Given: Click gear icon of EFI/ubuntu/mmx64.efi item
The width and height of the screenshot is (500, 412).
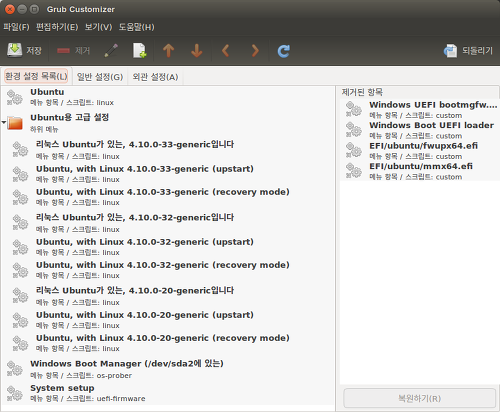Looking at the screenshot, I should [x=354, y=171].
